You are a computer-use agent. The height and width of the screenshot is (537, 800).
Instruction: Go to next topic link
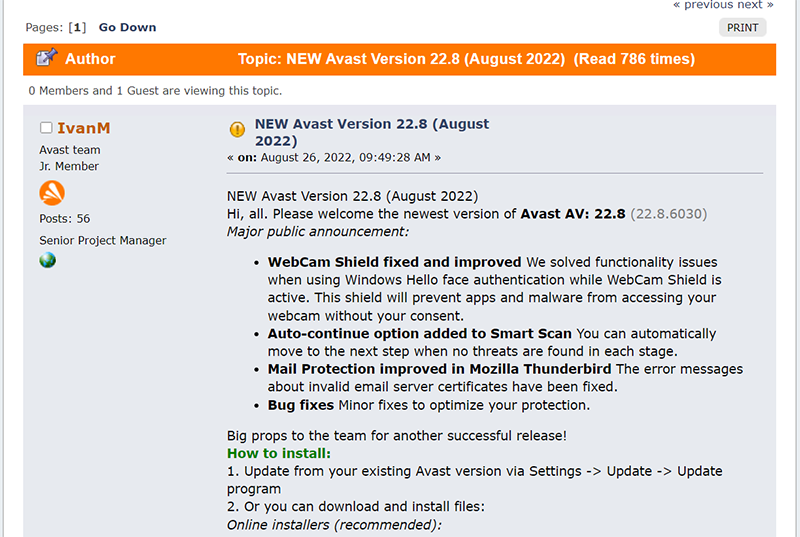(x=755, y=5)
